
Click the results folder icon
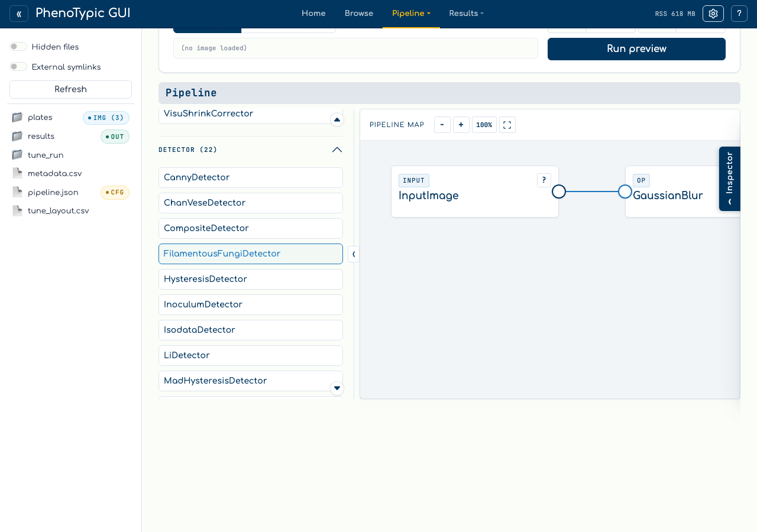click(17, 137)
